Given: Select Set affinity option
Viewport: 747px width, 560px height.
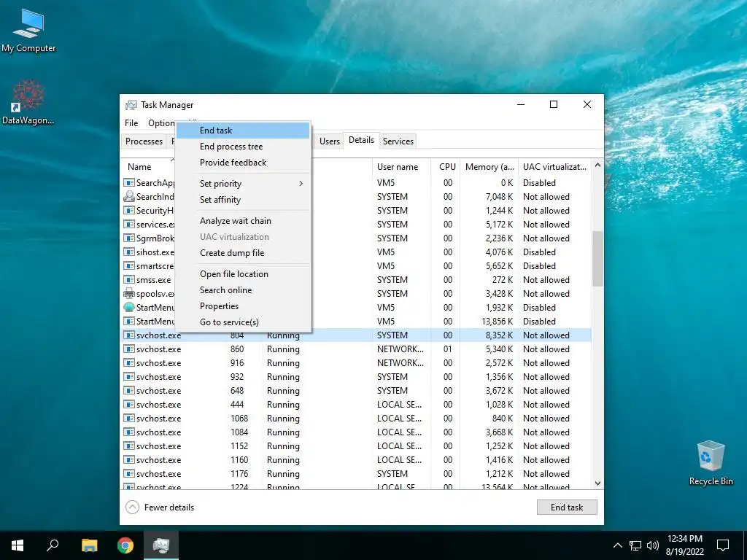Looking at the screenshot, I should [x=243, y=200].
